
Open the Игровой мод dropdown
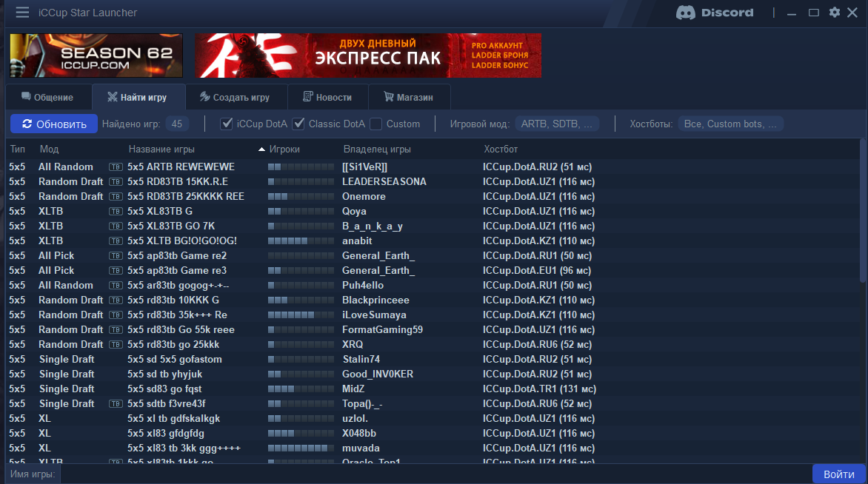tap(557, 124)
